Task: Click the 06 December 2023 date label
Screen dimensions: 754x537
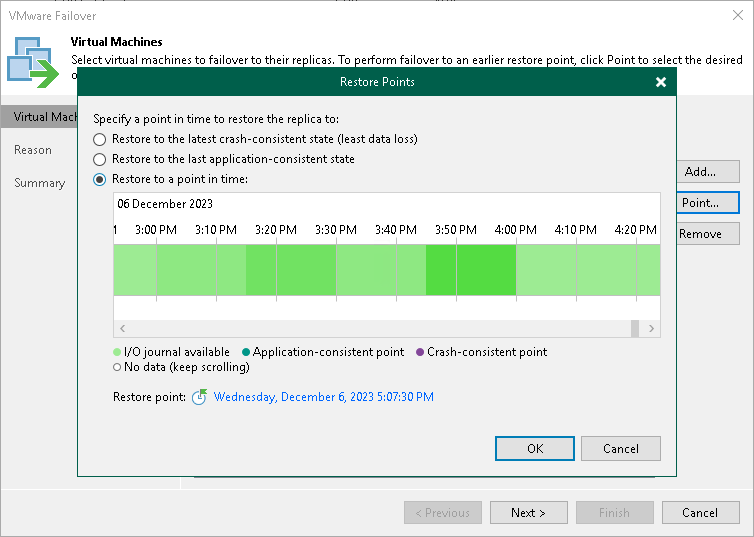Action: click(165, 204)
